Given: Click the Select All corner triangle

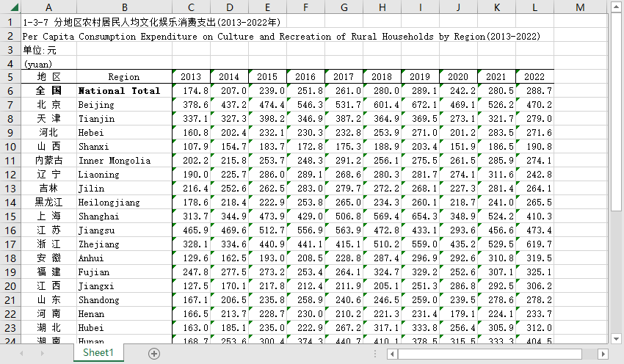Looking at the screenshot, I should click(x=14, y=7).
